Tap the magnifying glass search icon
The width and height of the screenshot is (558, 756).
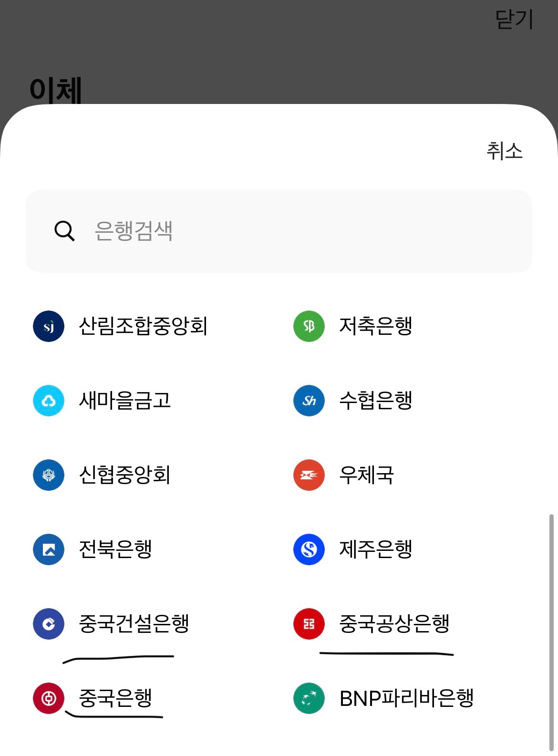[x=64, y=231]
